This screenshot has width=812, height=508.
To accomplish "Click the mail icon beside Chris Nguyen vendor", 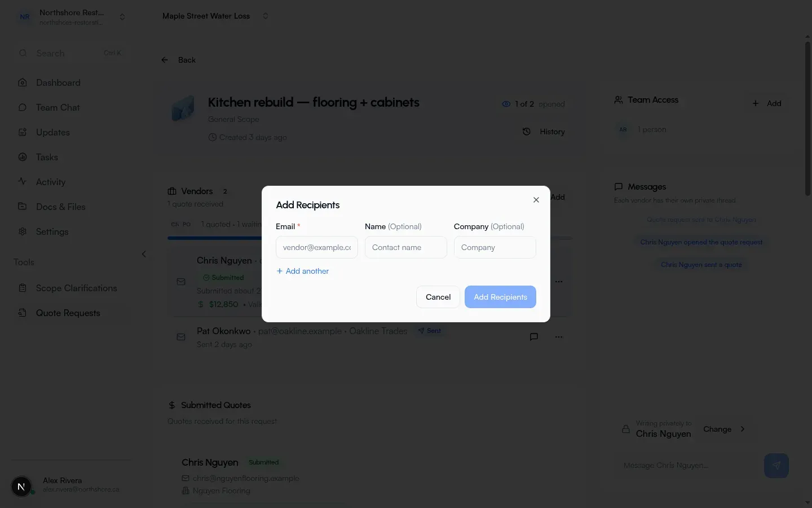I will pos(181,281).
